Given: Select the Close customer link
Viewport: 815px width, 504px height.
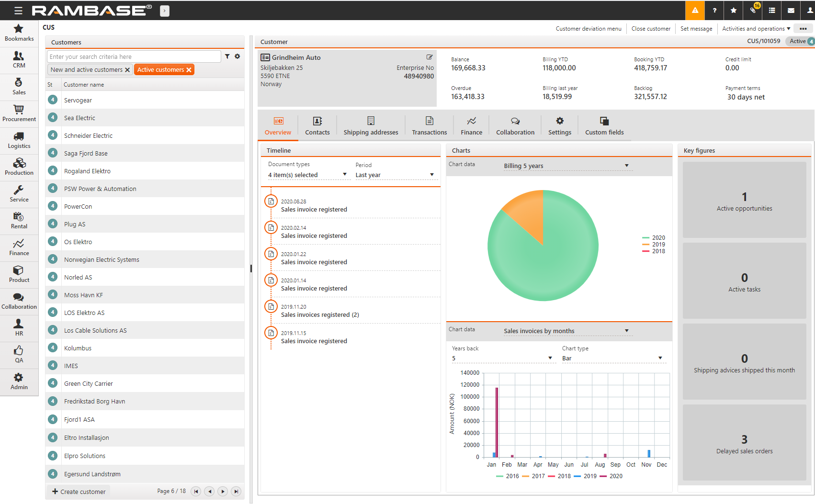Looking at the screenshot, I should click(651, 28).
